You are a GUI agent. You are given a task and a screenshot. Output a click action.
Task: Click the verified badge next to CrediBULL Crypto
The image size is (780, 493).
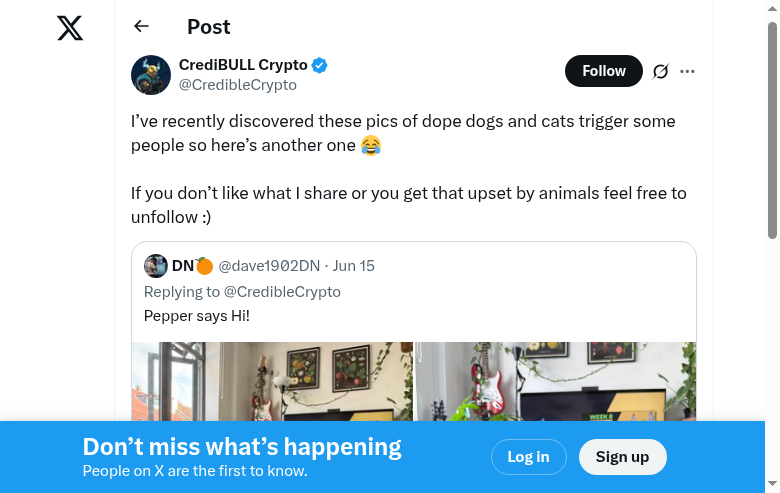point(320,66)
